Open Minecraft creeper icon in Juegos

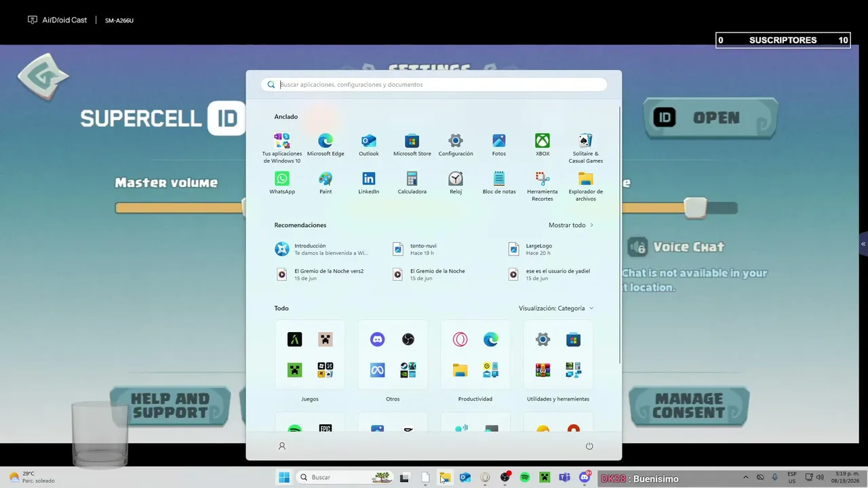294,370
